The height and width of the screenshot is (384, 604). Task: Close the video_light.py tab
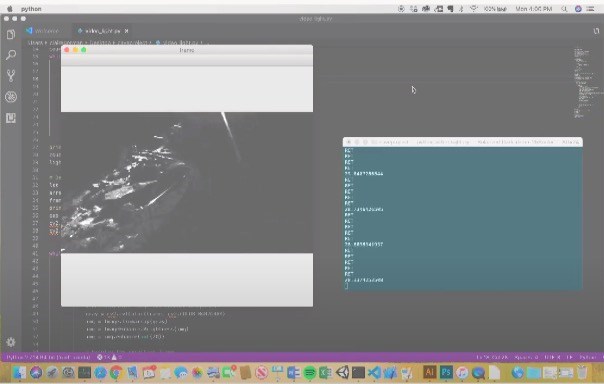(x=126, y=31)
